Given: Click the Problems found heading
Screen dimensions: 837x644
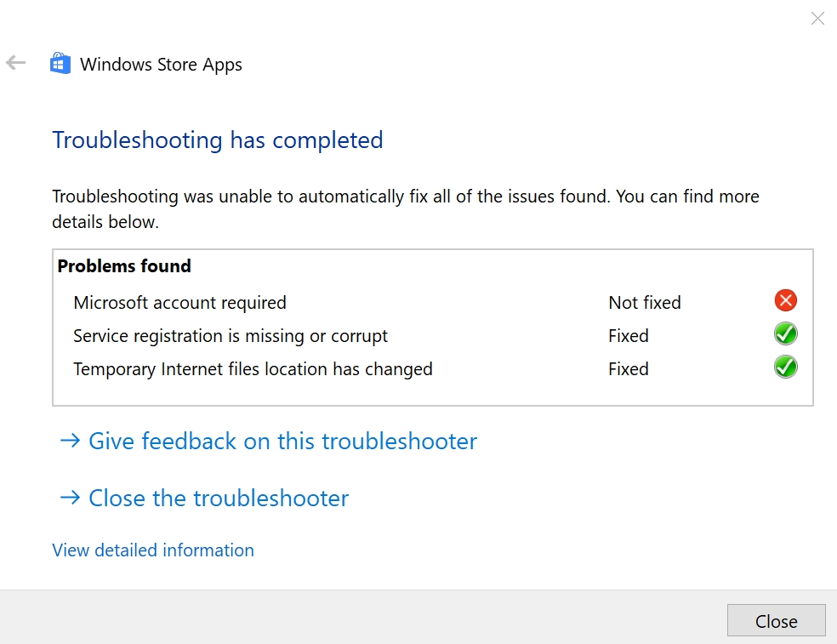Looking at the screenshot, I should (x=124, y=266).
